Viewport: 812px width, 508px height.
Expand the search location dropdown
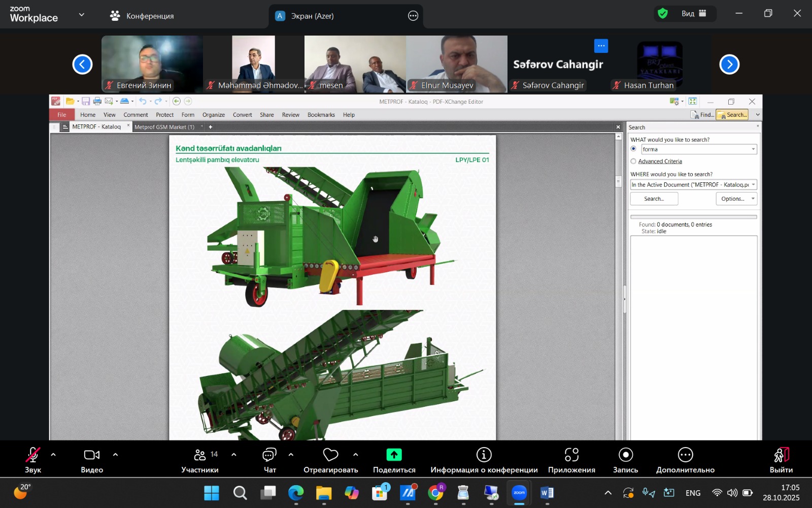click(x=753, y=185)
